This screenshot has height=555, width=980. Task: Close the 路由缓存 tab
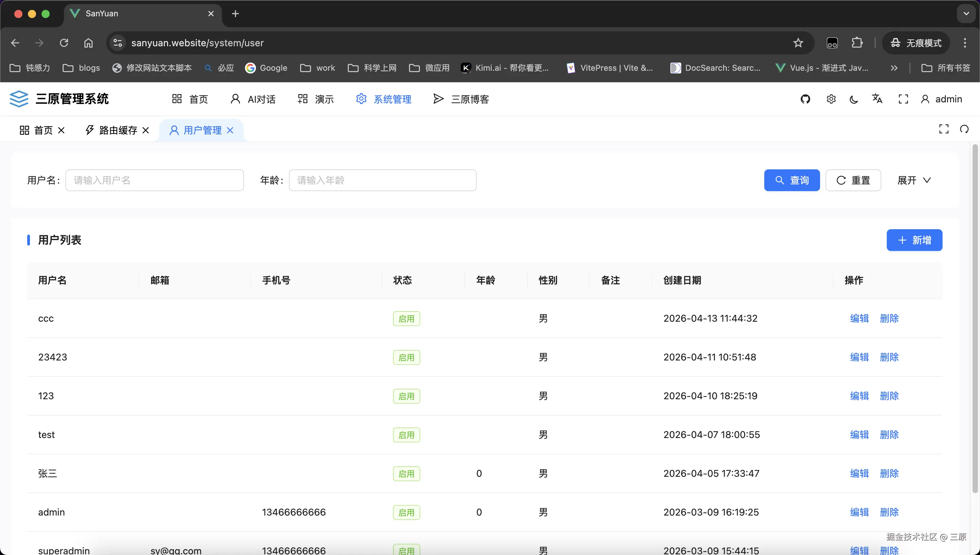[146, 130]
